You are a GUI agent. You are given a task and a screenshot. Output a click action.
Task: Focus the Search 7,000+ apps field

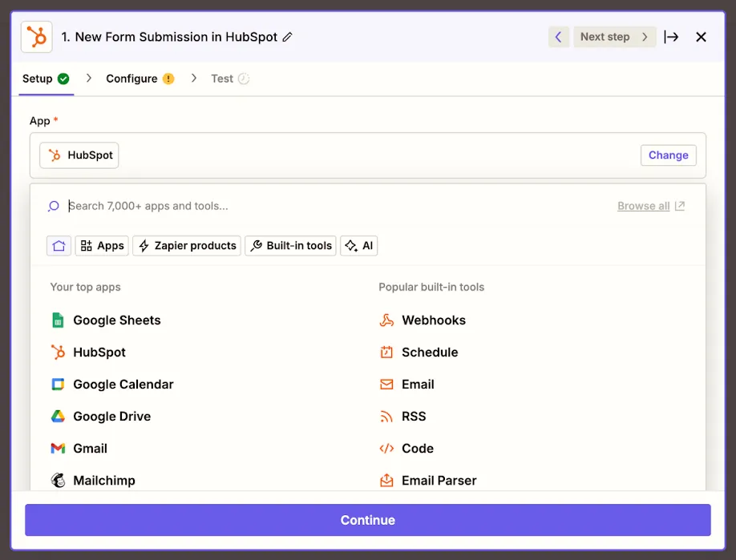click(x=329, y=206)
